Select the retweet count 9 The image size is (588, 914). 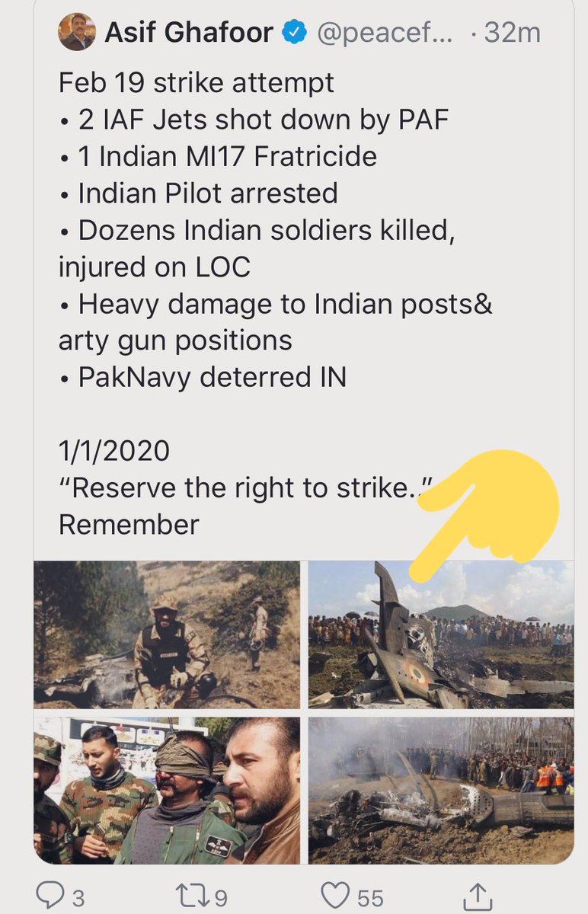[221, 899]
